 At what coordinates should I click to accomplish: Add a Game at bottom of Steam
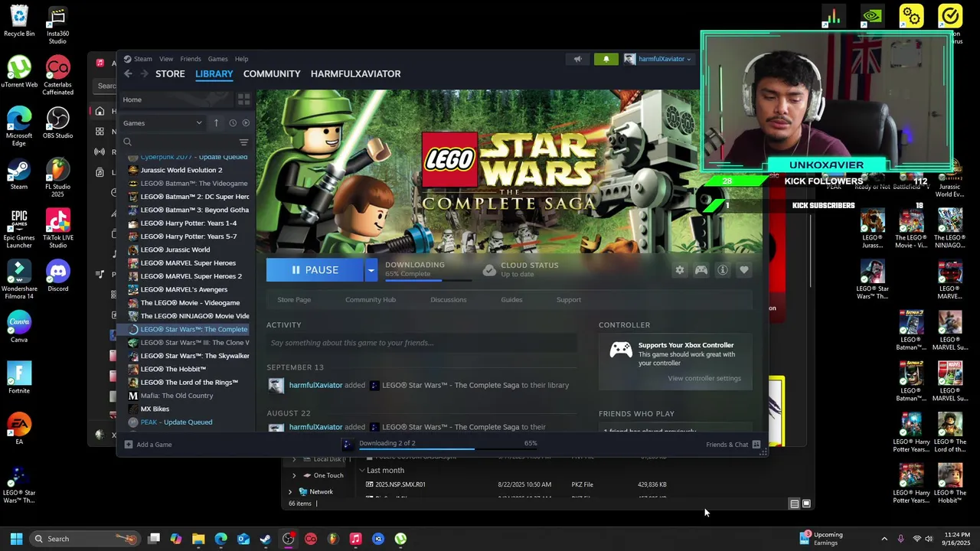(x=149, y=445)
